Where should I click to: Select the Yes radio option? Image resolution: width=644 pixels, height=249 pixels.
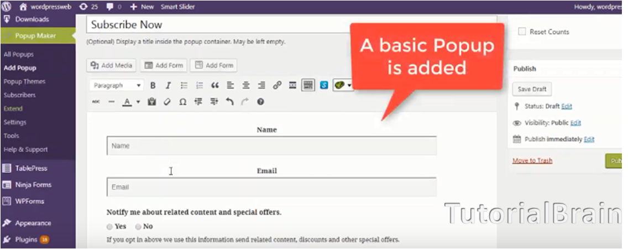(x=109, y=226)
